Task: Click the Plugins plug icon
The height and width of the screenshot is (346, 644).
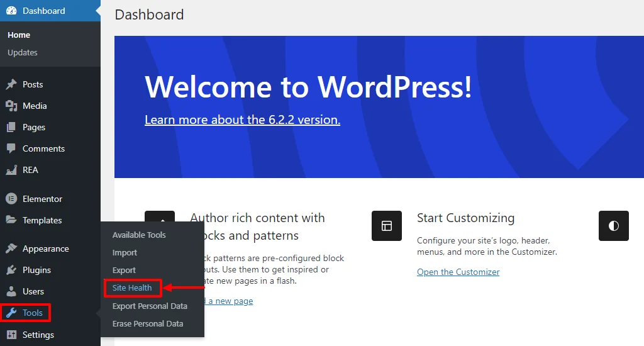Action: coord(11,270)
